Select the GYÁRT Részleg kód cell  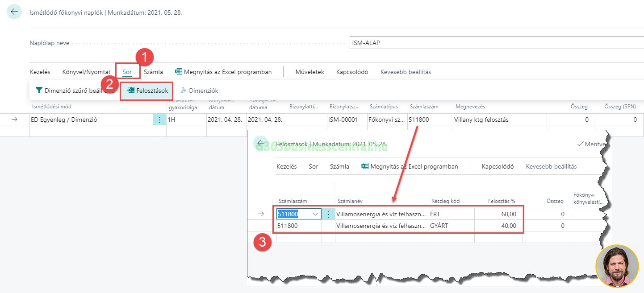click(451, 226)
